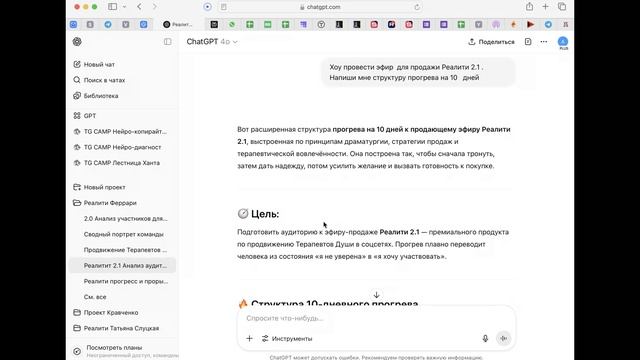Switch to the Telegram pinned tab
This screenshot has height=360, width=640.
coord(108,24)
